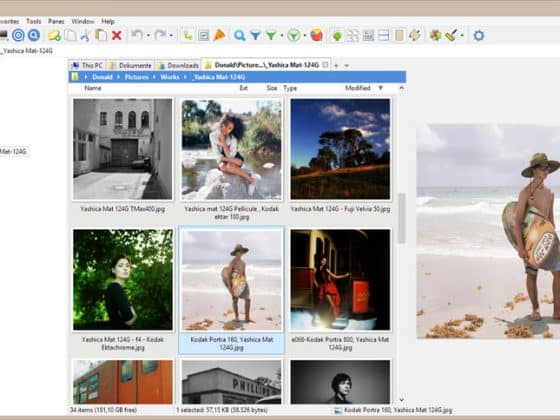Click the brush cleanup toolbar icon

(x=451, y=35)
